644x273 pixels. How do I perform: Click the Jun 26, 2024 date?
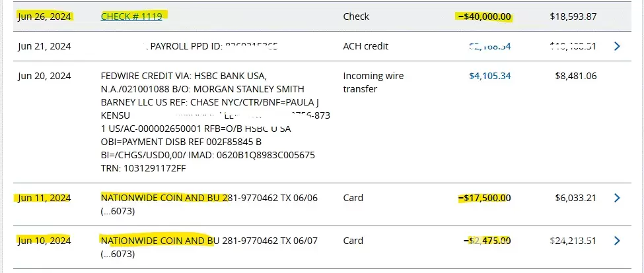(44, 16)
